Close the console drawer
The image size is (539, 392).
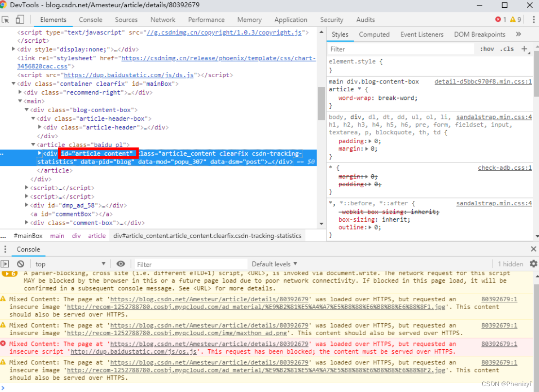(533, 249)
